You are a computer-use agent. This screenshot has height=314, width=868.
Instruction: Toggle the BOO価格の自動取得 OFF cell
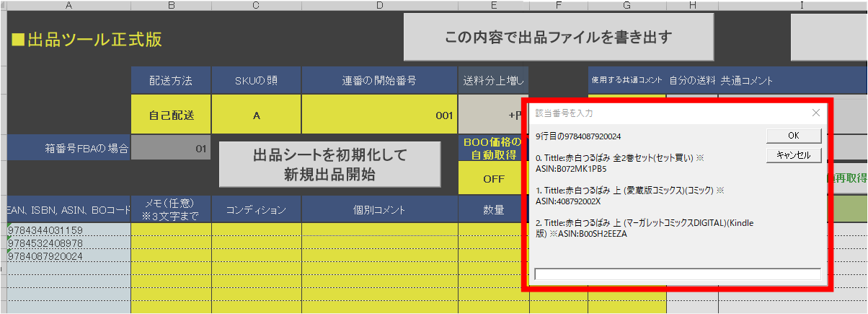click(493, 178)
